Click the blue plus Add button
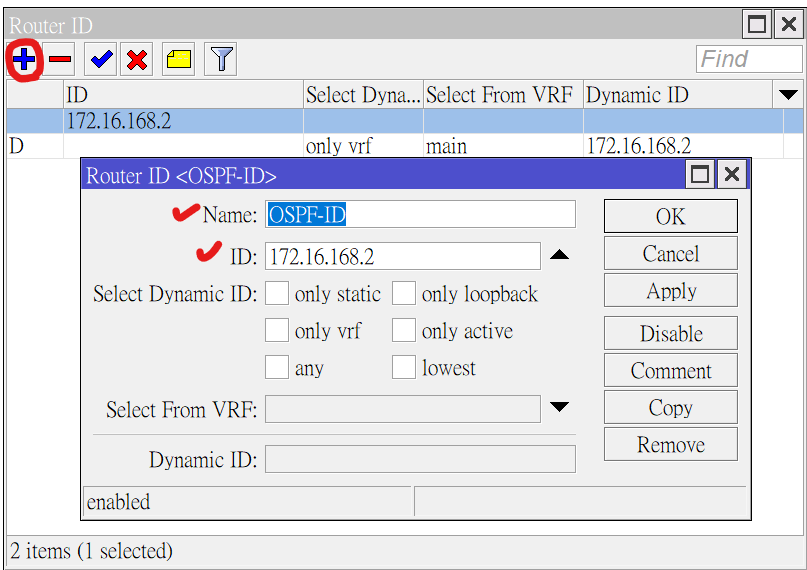The image size is (807, 570). 23,60
